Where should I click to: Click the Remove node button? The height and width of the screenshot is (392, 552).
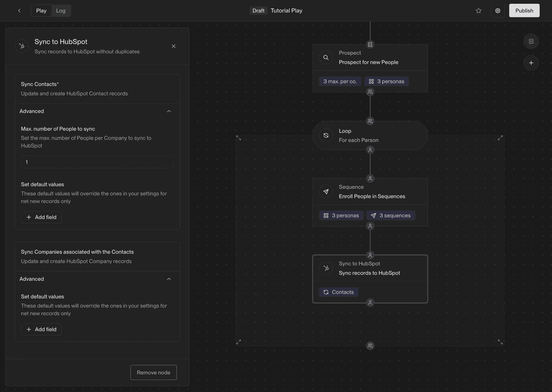(x=153, y=372)
